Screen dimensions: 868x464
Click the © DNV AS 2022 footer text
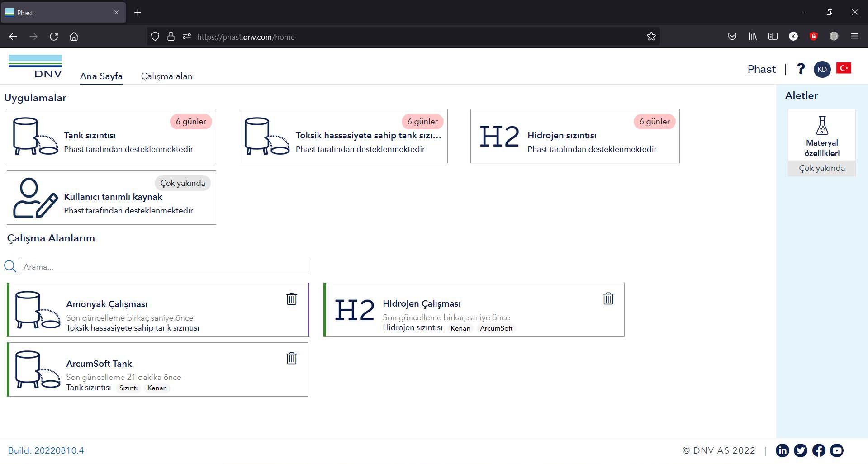(x=719, y=450)
